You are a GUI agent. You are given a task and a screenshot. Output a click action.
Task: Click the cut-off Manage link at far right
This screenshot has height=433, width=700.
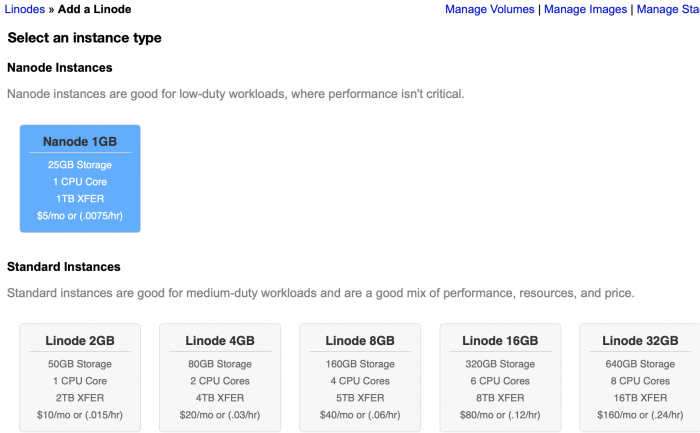tap(668, 9)
